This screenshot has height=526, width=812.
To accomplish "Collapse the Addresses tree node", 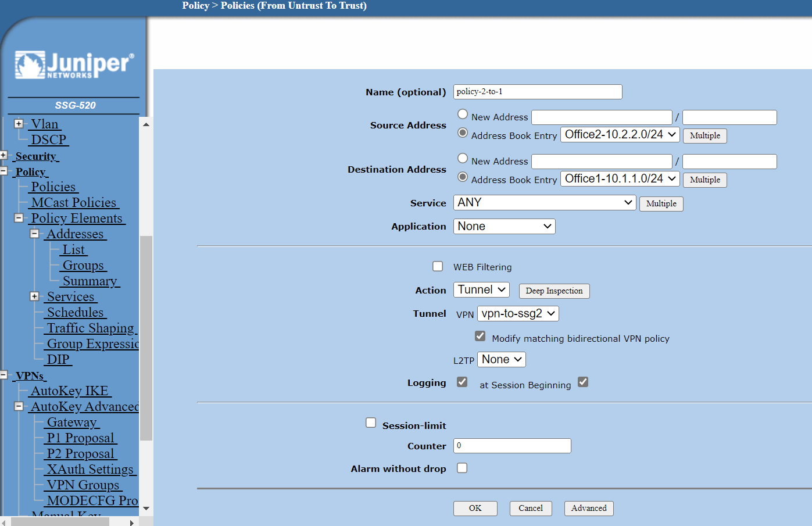I will coord(35,234).
